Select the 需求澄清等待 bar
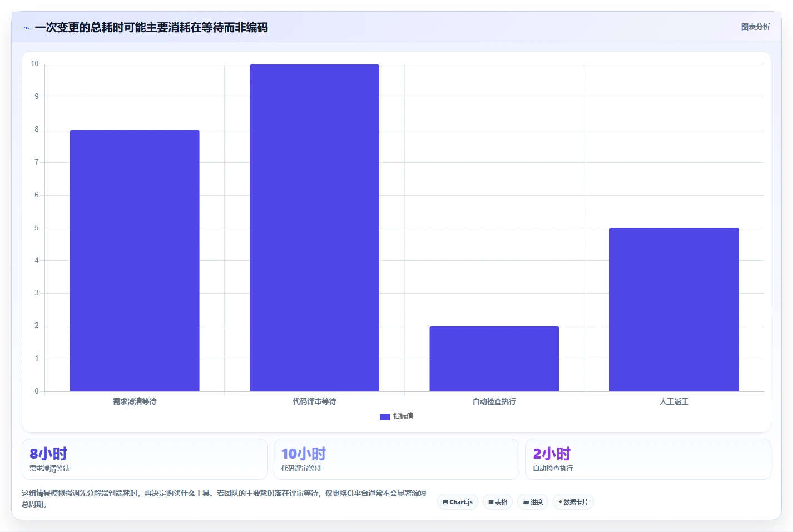 click(x=135, y=261)
